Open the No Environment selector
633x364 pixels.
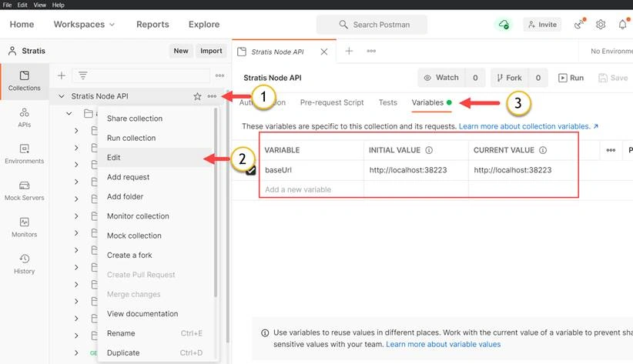click(x=611, y=52)
